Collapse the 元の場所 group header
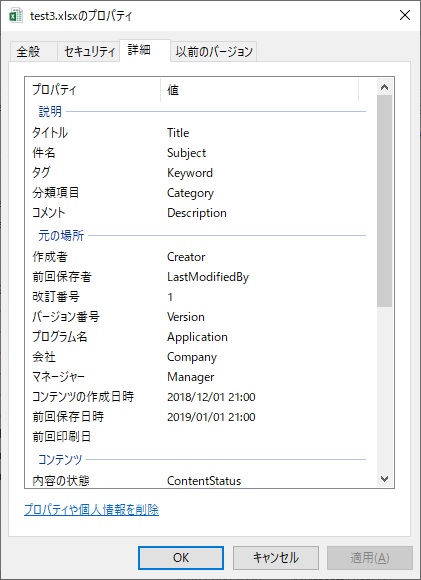 [x=61, y=235]
